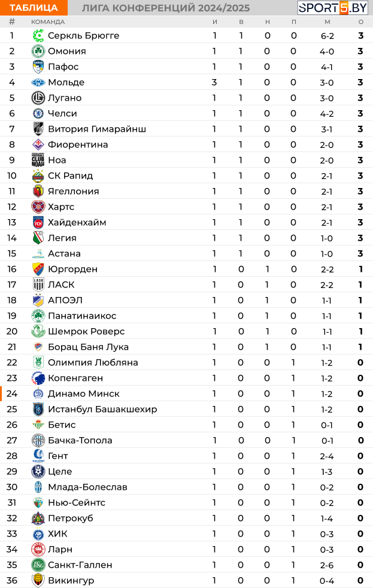Viewport: 373px width, 588px height.
Task: Select the Fiorentina crest icon
Action: click(x=38, y=145)
